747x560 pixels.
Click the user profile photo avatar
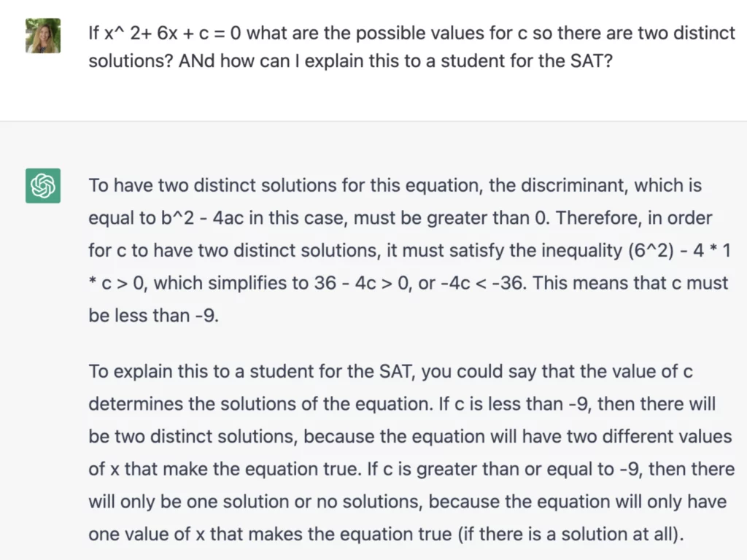(x=42, y=36)
